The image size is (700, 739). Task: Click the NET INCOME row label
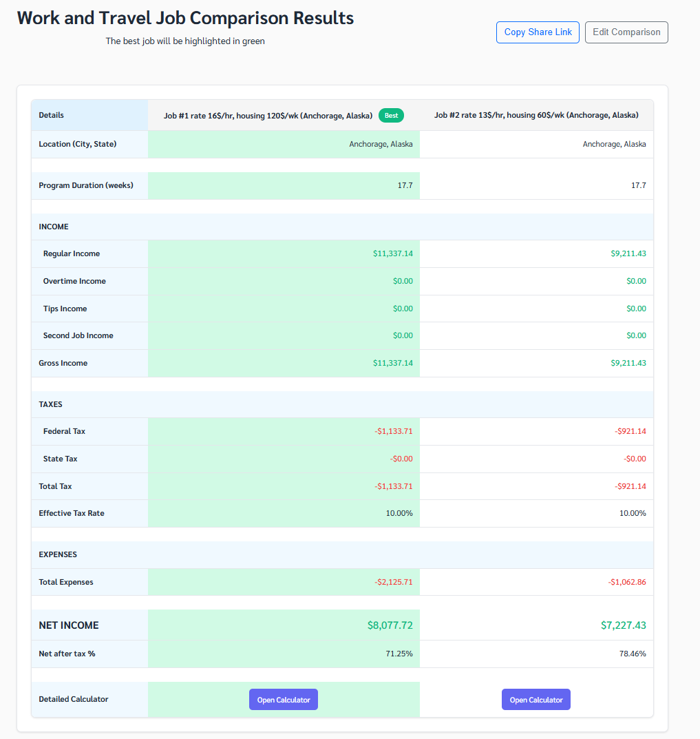click(69, 625)
